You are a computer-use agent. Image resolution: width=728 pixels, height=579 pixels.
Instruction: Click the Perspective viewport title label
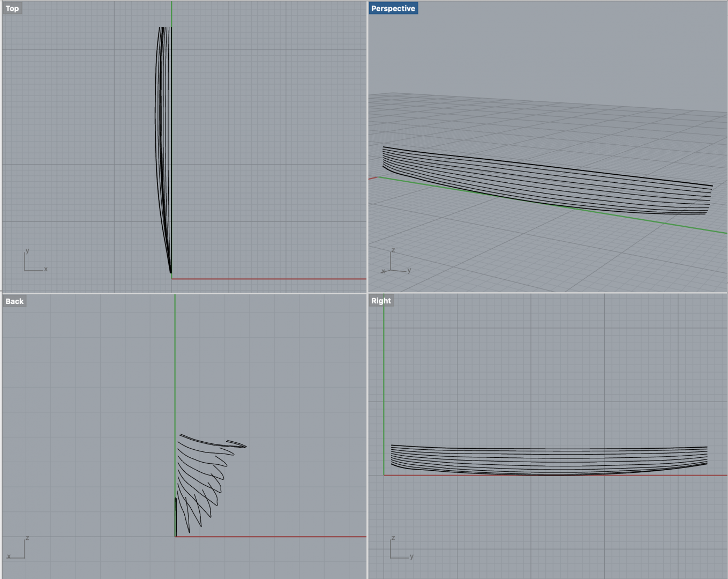[393, 9]
